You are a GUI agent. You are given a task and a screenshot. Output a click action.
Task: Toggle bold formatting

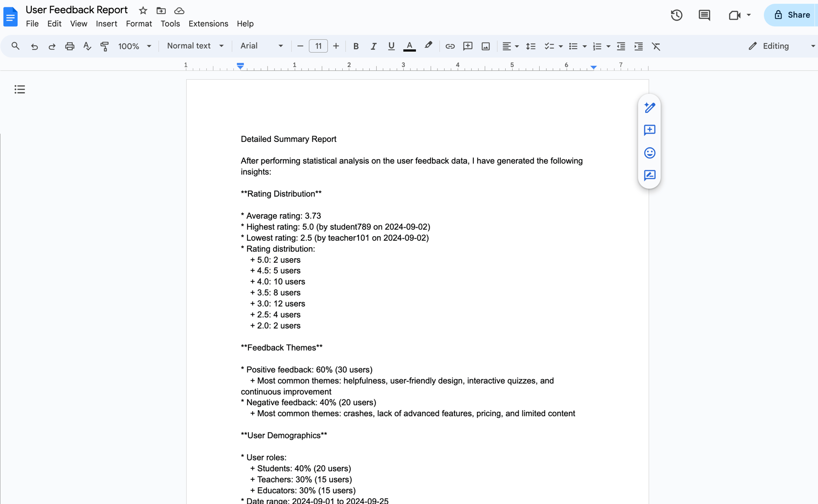coord(356,46)
